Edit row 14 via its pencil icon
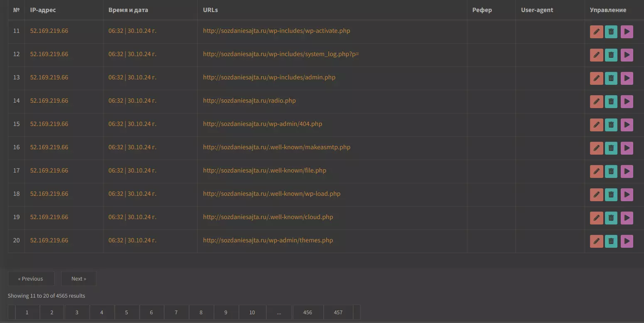The image size is (644, 323). coord(596,101)
